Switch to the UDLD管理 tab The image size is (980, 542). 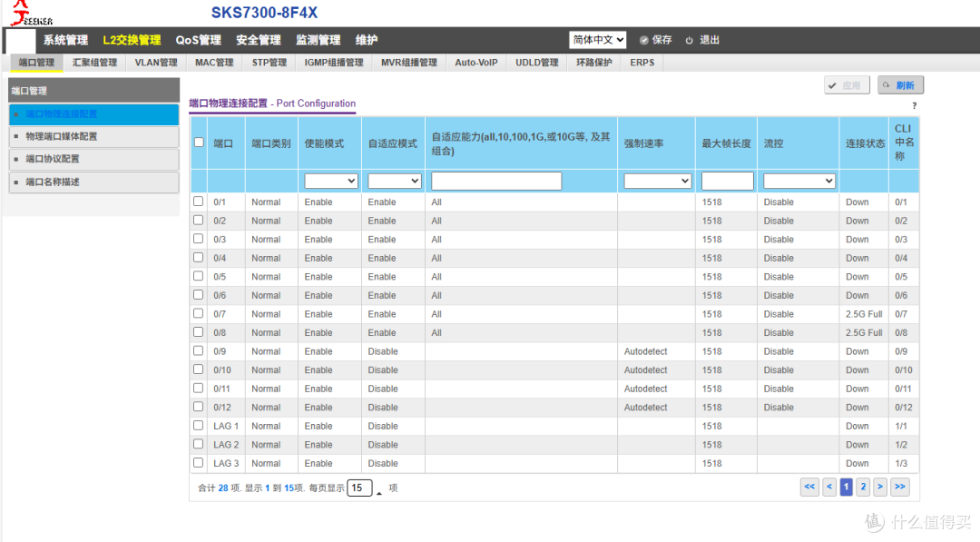[x=537, y=63]
